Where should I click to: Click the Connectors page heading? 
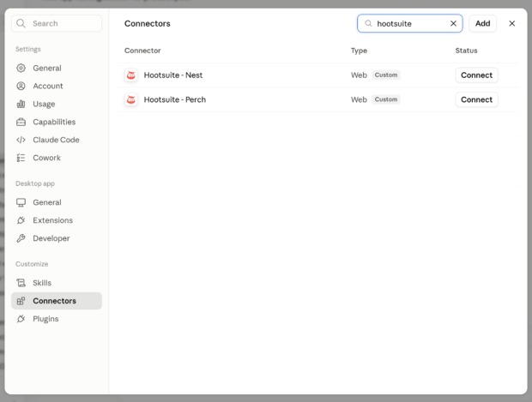tap(148, 24)
